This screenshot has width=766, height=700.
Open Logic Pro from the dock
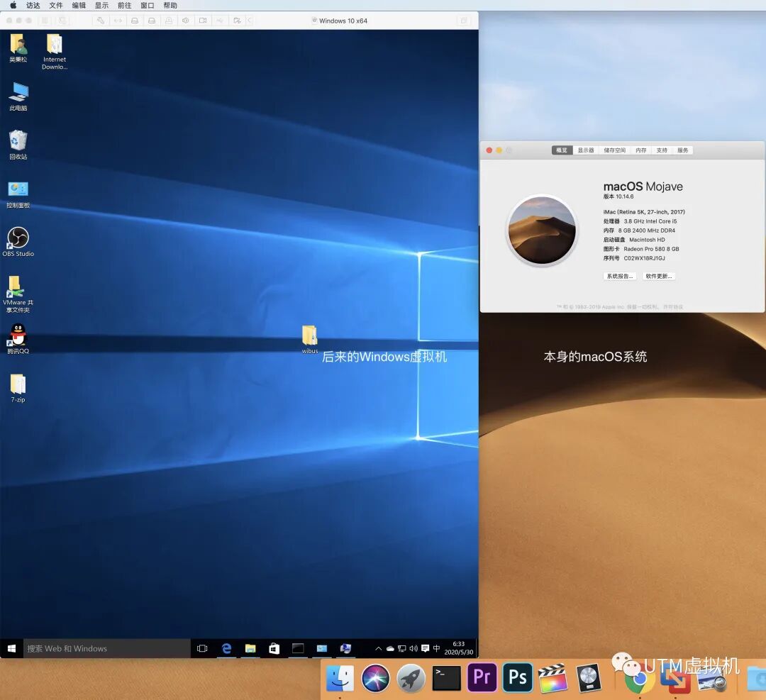coord(588,677)
